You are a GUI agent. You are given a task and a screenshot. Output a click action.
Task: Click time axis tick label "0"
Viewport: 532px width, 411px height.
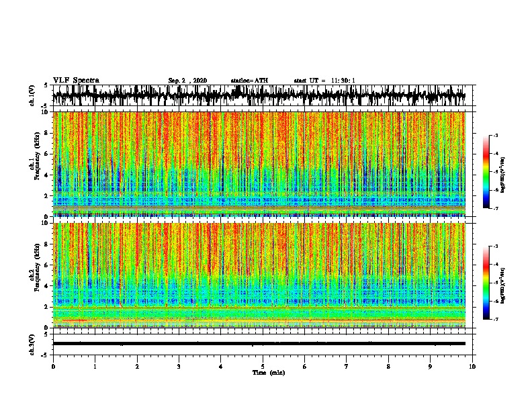tap(53, 367)
